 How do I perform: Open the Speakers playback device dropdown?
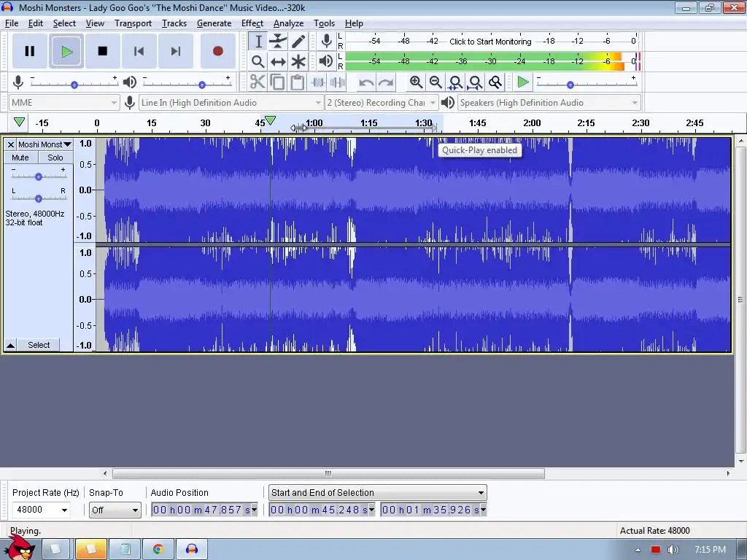[549, 102]
